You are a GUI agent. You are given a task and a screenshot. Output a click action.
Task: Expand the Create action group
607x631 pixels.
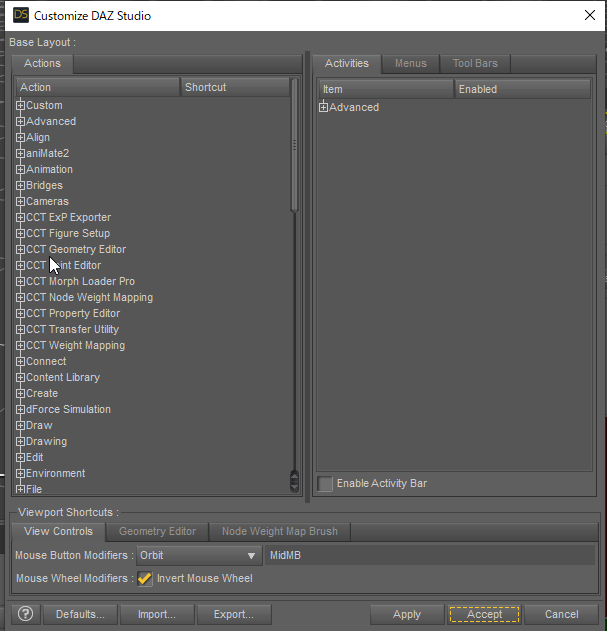click(x=20, y=393)
